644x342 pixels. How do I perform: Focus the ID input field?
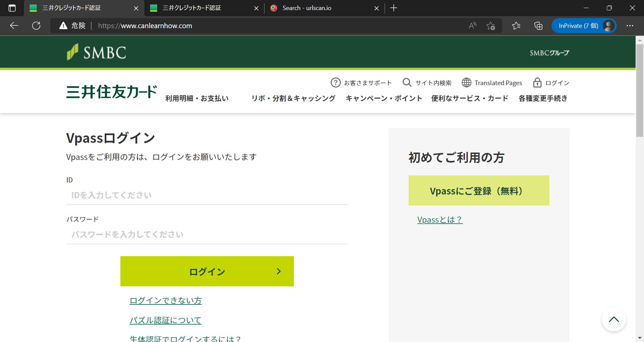pyautogui.click(x=207, y=195)
